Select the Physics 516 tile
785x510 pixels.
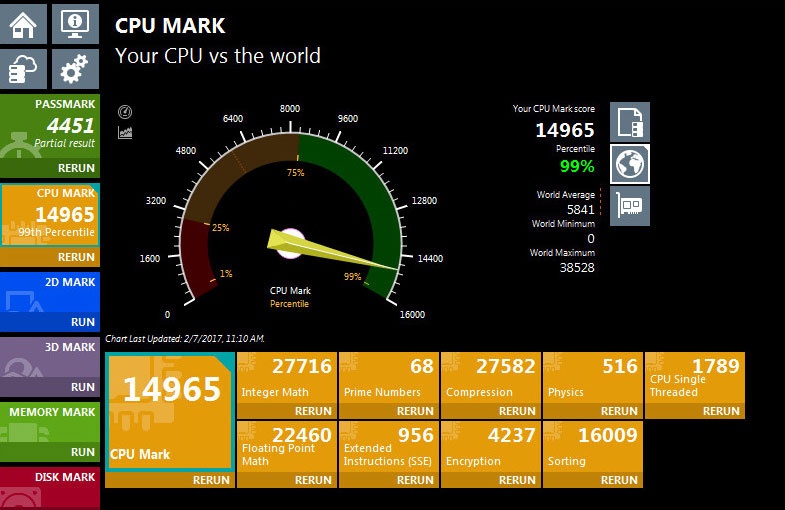(x=593, y=378)
